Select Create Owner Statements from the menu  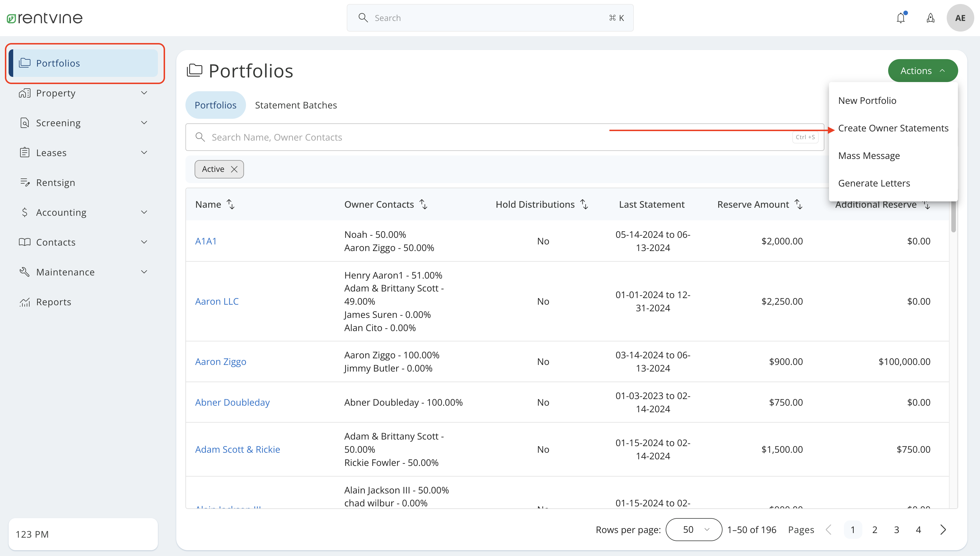pyautogui.click(x=894, y=128)
